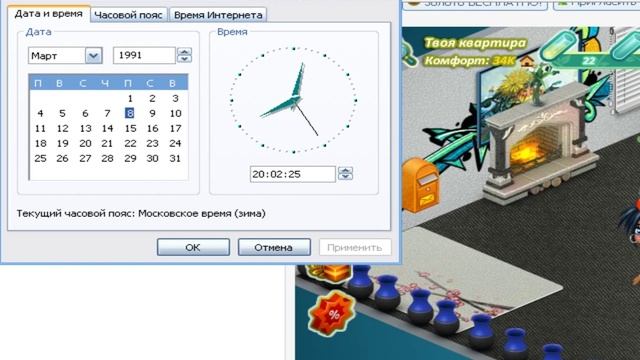Click the red percent discount badge
The image size is (640, 360).
(332, 313)
